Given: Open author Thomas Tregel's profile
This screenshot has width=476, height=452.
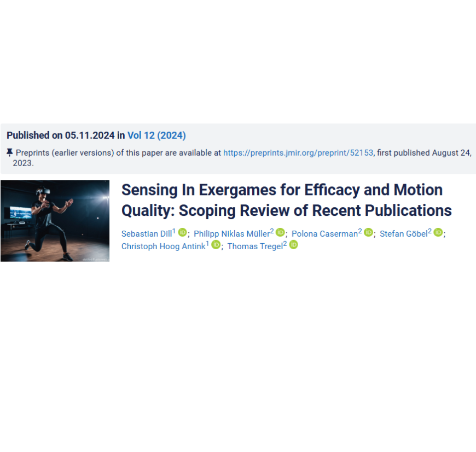Looking at the screenshot, I should coord(255,246).
